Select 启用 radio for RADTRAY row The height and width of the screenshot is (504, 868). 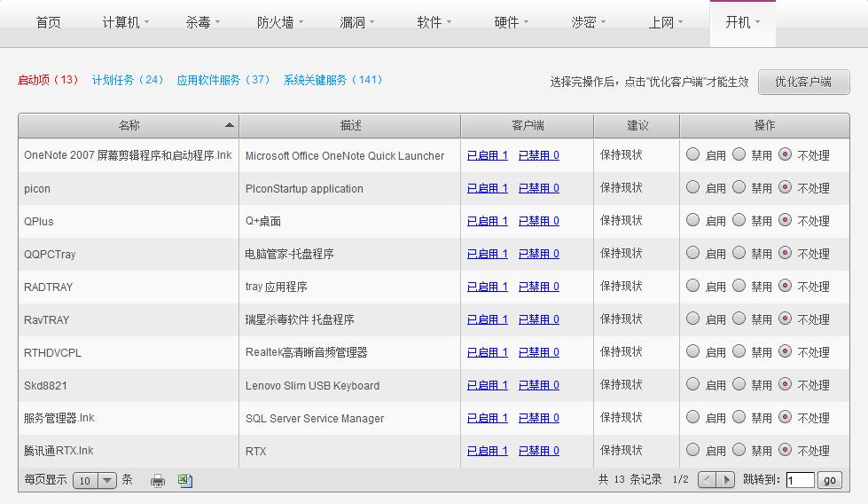coord(692,286)
